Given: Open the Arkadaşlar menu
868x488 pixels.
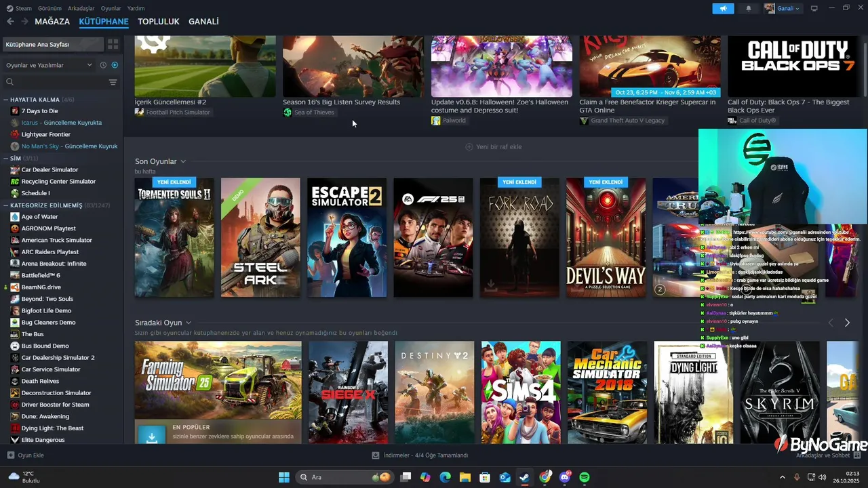Looking at the screenshot, I should [81, 8].
